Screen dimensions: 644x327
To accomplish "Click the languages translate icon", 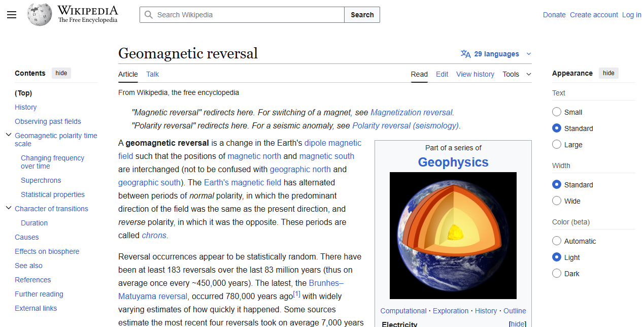I will point(465,54).
